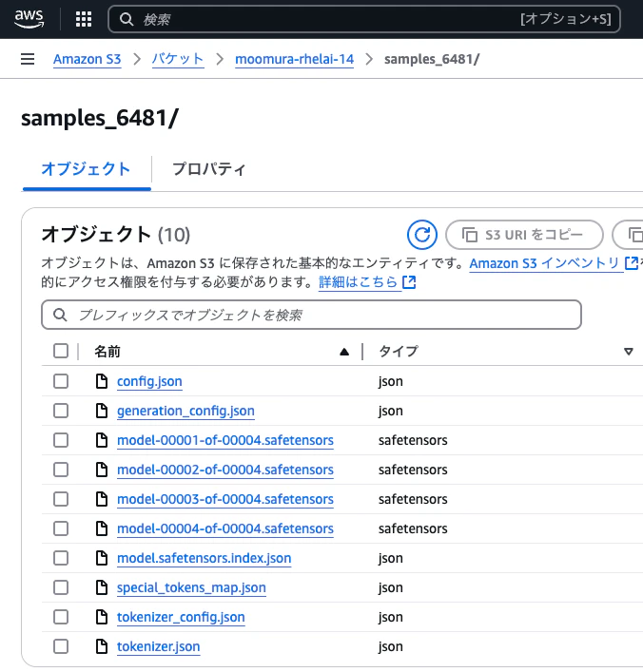Click the config.json file icon

click(x=102, y=381)
